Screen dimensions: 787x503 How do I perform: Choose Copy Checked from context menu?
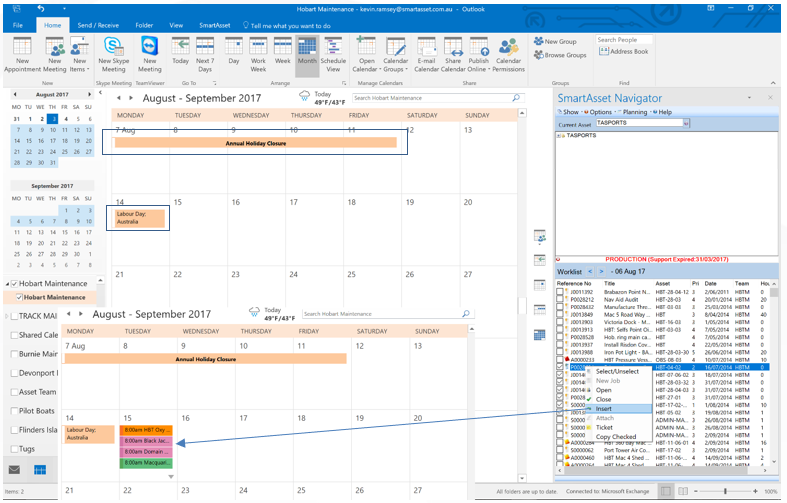[619, 437]
